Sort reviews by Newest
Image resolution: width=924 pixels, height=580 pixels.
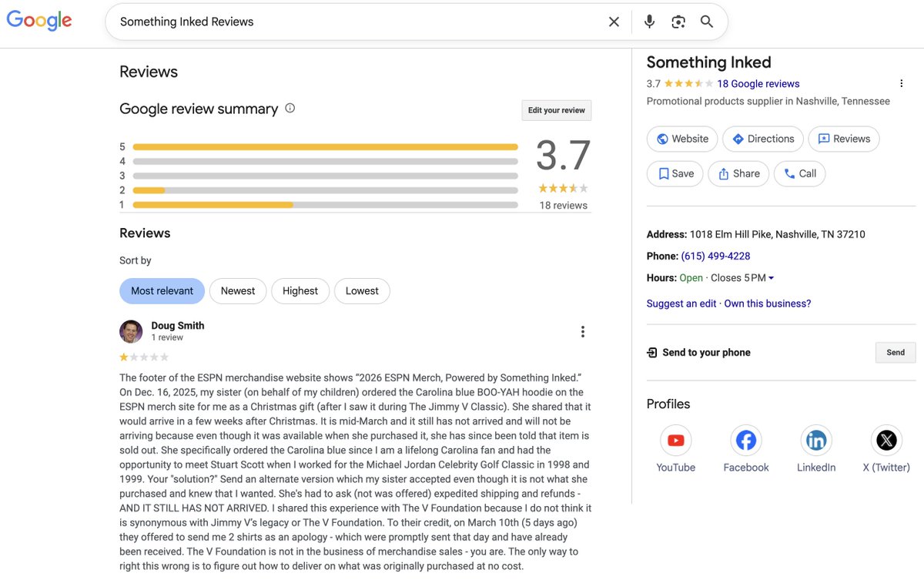pos(238,291)
